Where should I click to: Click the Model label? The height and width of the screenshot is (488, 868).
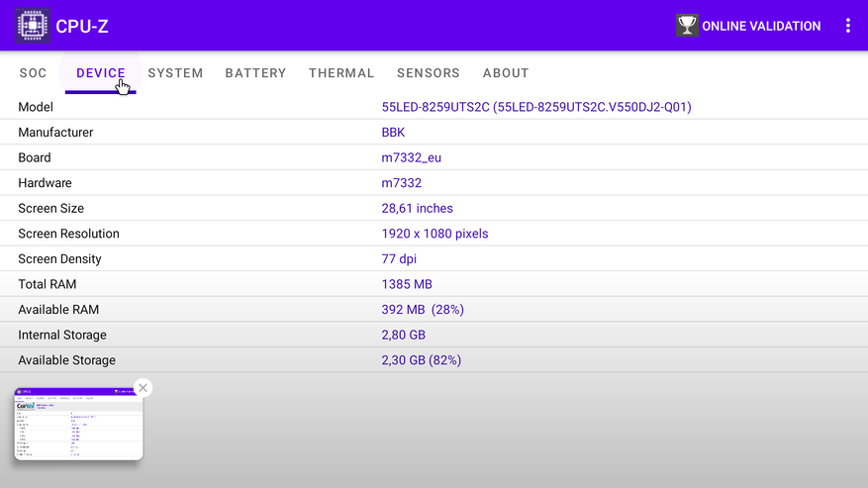[x=36, y=107]
